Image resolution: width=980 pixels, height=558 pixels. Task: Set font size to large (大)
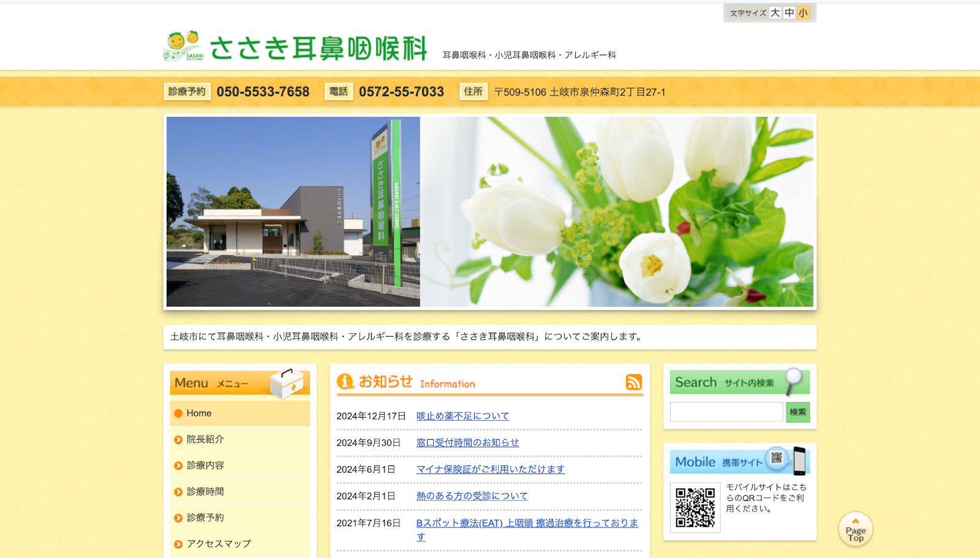tap(775, 13)
